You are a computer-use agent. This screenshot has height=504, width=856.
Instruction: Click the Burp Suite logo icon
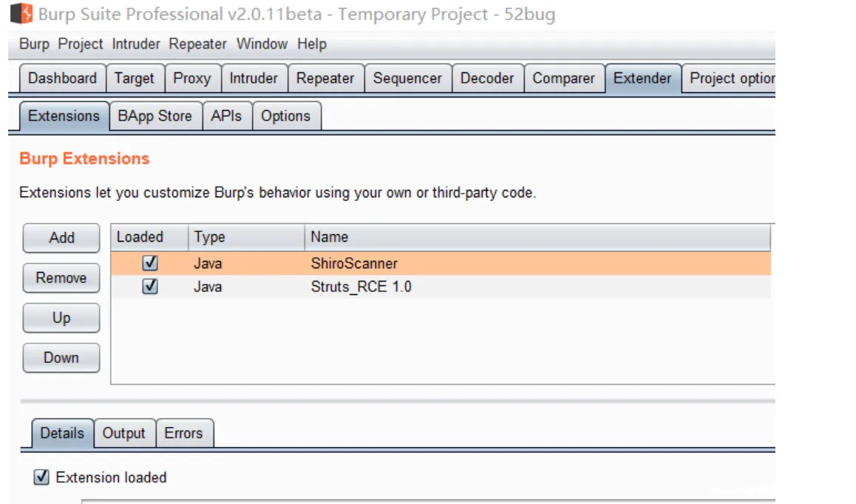click(22, 14)
